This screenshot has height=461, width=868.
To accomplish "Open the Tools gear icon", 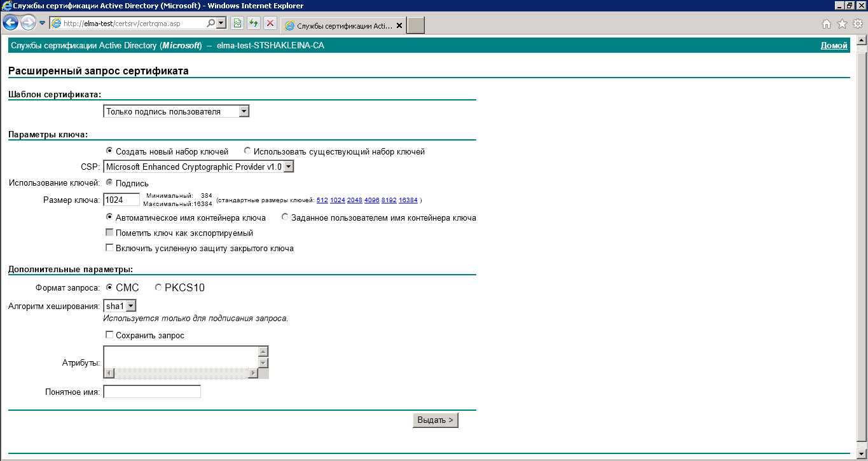I will pos(857,24).
